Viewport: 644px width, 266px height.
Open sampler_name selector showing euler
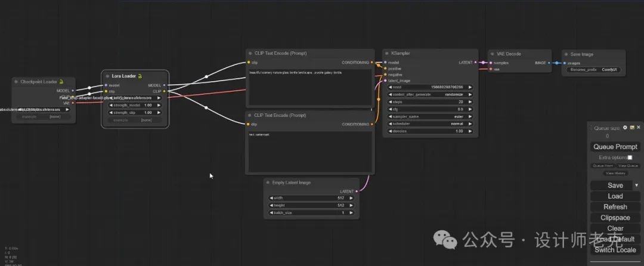pos(430,116)
